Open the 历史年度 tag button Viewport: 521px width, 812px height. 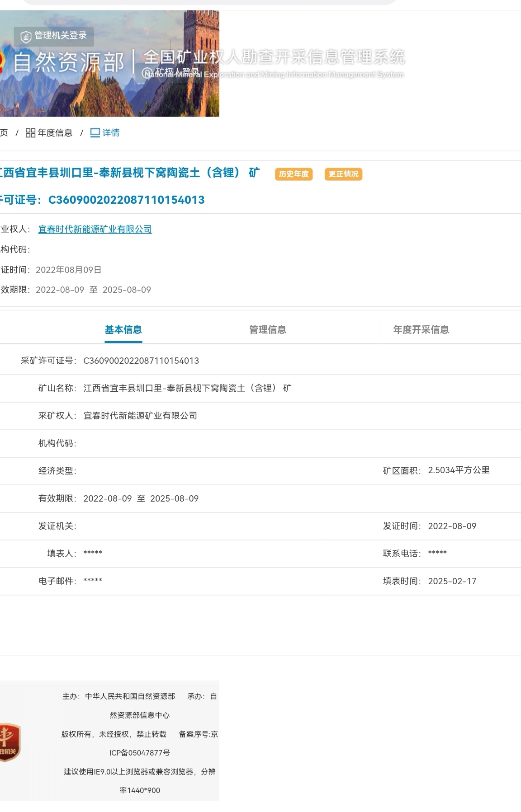pyautogui.click(x=294, y=174)
